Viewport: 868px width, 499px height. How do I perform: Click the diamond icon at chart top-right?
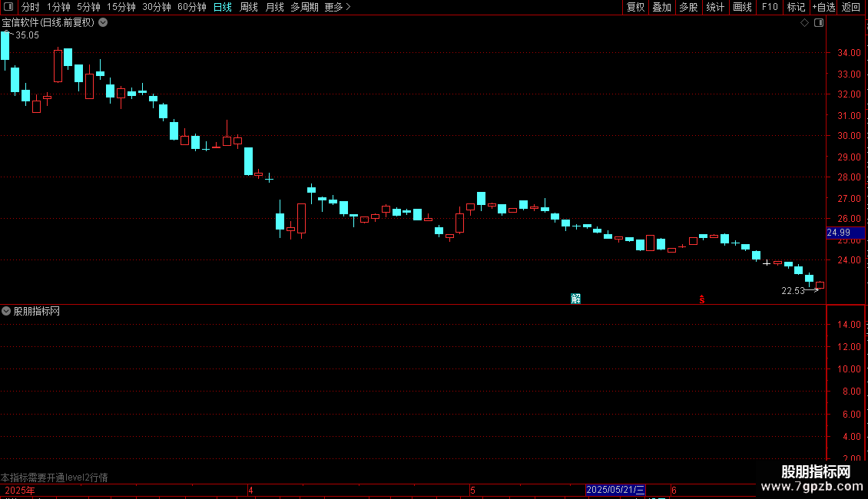click(x=804, y=23)
